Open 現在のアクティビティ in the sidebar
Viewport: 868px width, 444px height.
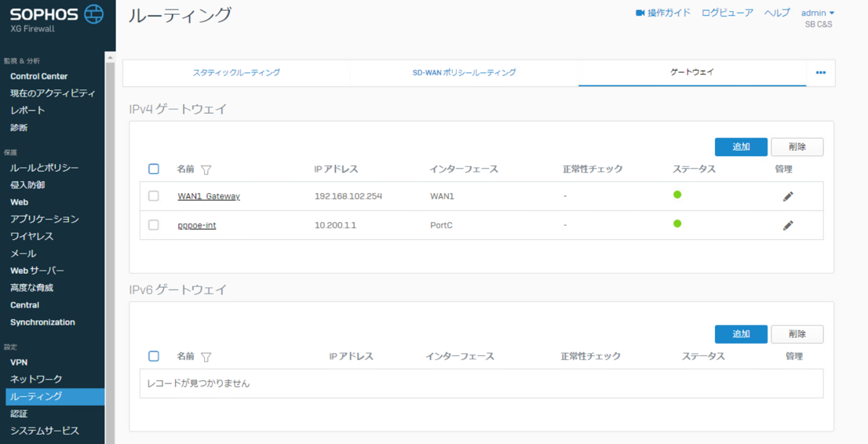pyautogui.click(x=53, y=93)
